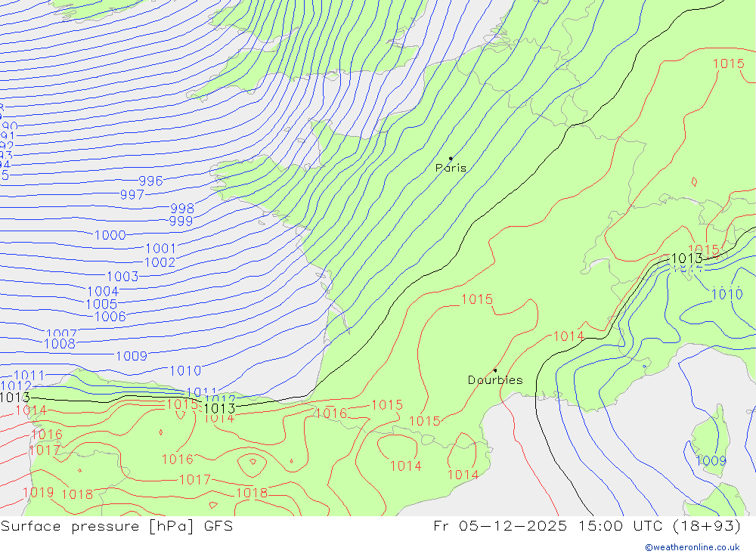756x554 pixels.
Task: Open the ©weatheronline.co.uk link
Action: point(692,547)
